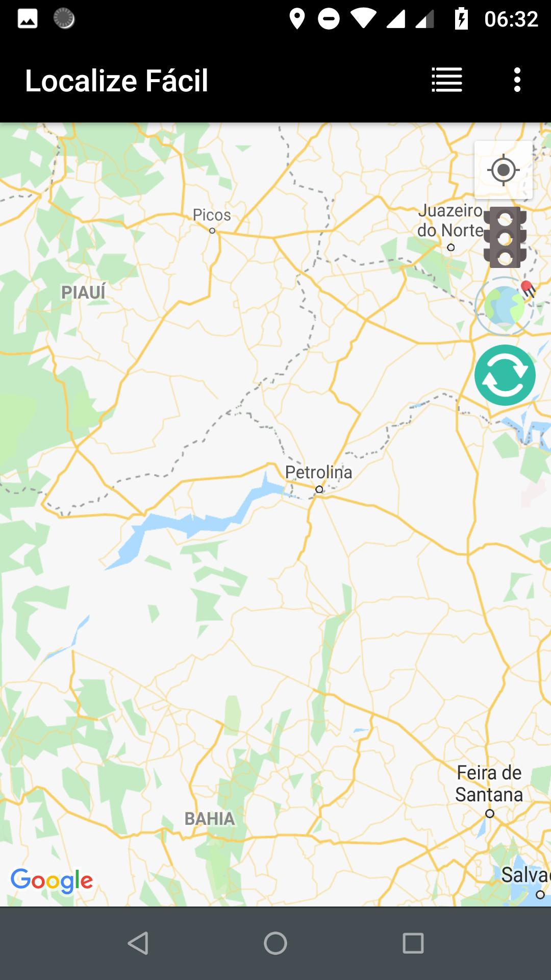Tap the globe map-type icon
Image resolution: width=551 pixels, height=980 pixels.
point(505,306)
